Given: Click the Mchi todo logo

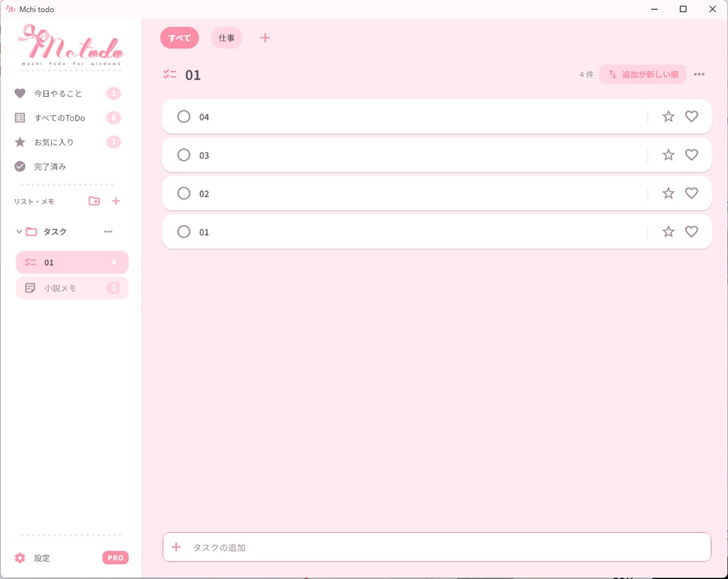Looking at the screenshot, I should [71, 46].
